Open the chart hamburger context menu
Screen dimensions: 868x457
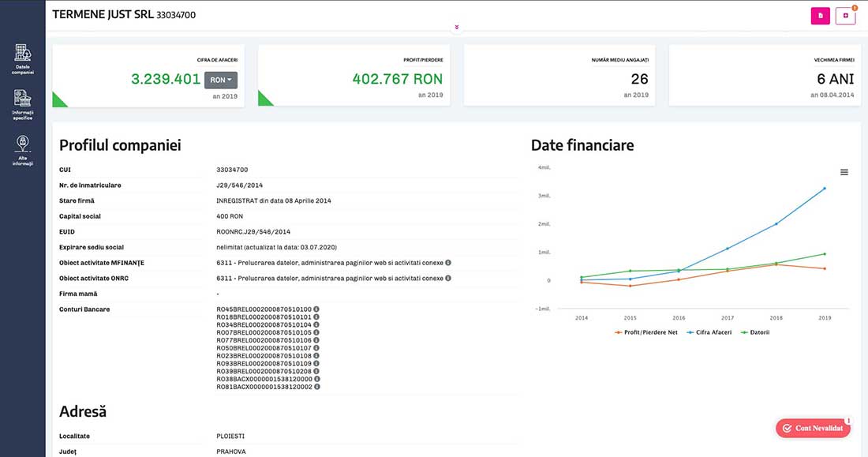tap(844, 172)
